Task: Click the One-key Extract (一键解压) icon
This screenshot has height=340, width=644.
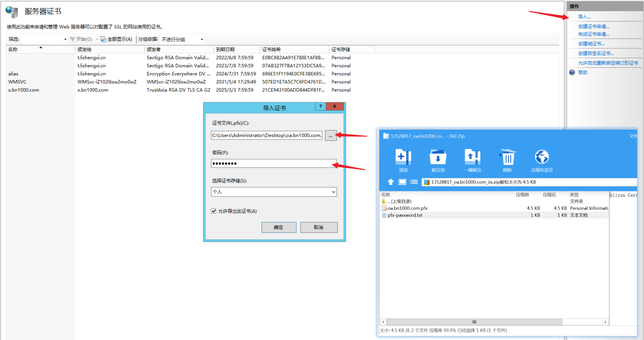Action: (473, 157)
